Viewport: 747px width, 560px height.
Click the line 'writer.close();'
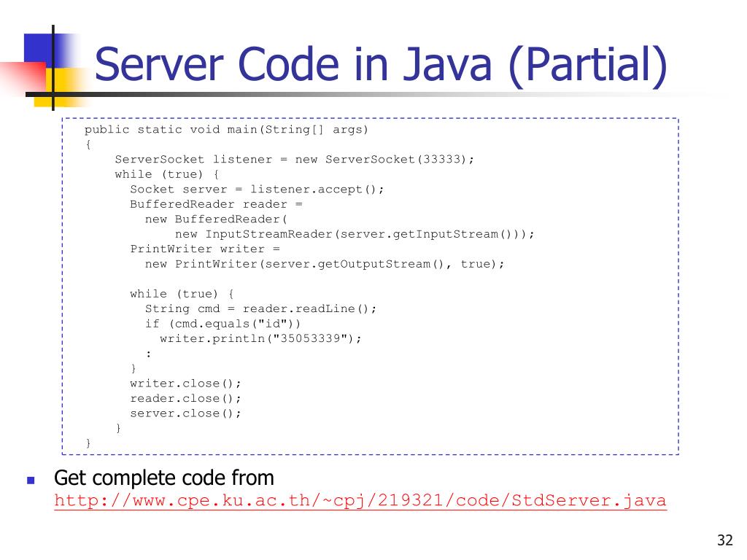(x=185, y=384)
